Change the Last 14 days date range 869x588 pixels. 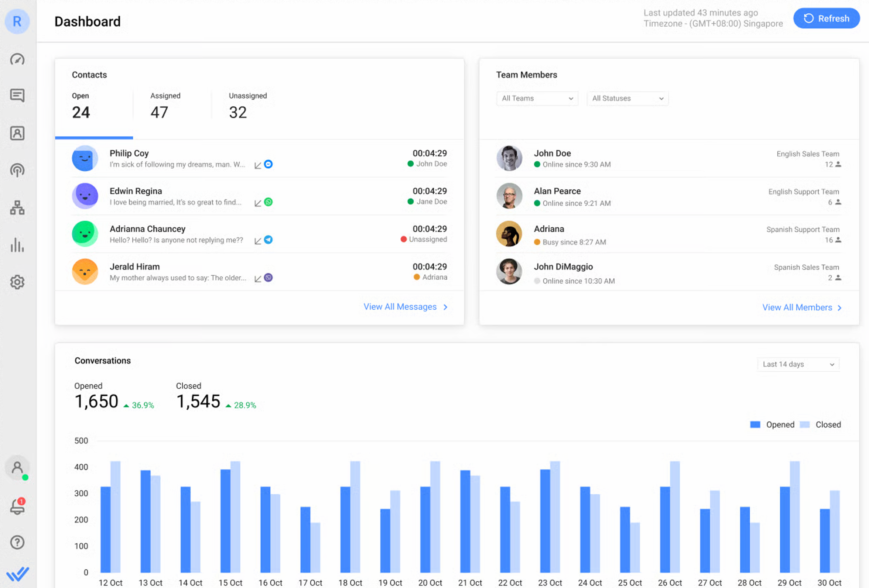[x=798, y=364]
